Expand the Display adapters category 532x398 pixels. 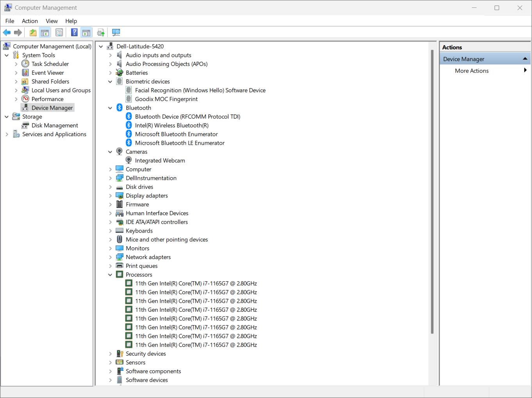[x=110, y=196]
